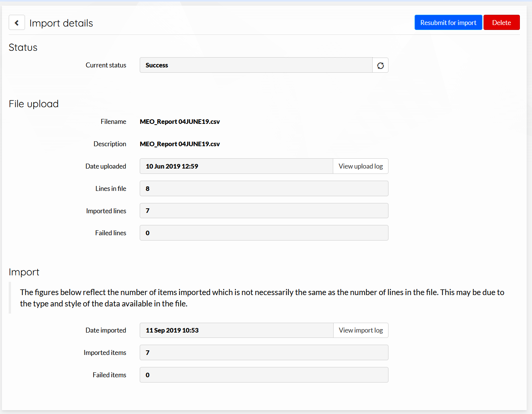This screenshot has width=532, height=414.
Task: Click the Failed items label
Action: (x=109, y=375)
